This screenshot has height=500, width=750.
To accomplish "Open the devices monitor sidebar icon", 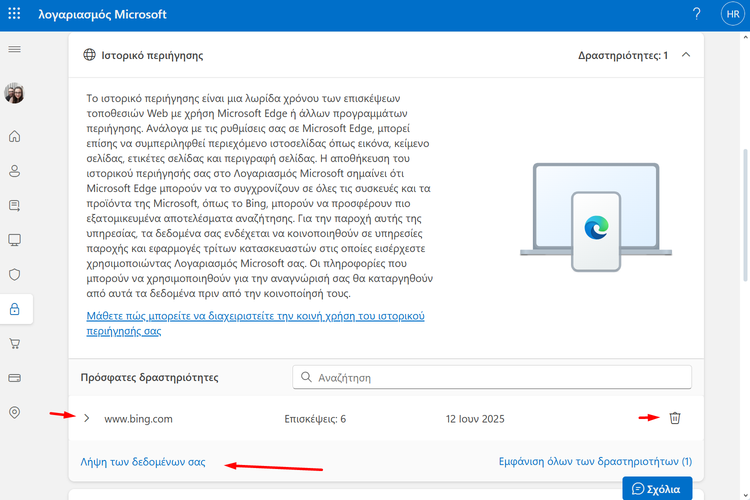I will pos(14,240).
